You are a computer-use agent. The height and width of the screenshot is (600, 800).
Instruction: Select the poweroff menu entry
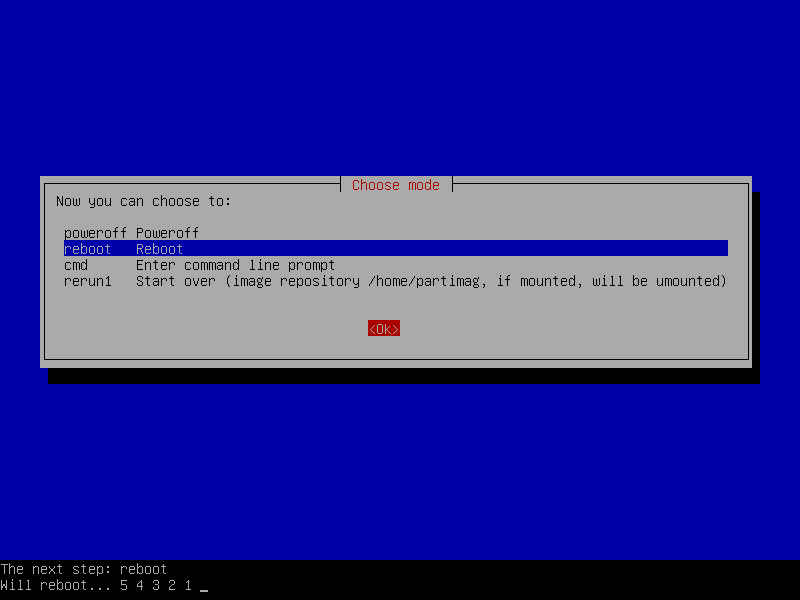[395, 233]
